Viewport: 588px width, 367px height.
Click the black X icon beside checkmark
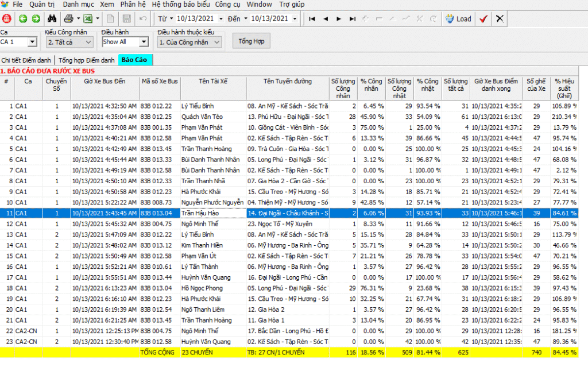coord(500,19)
